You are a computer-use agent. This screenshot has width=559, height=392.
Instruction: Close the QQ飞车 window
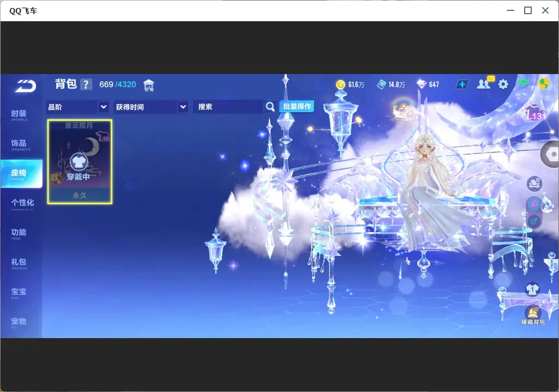coord(545,11)
